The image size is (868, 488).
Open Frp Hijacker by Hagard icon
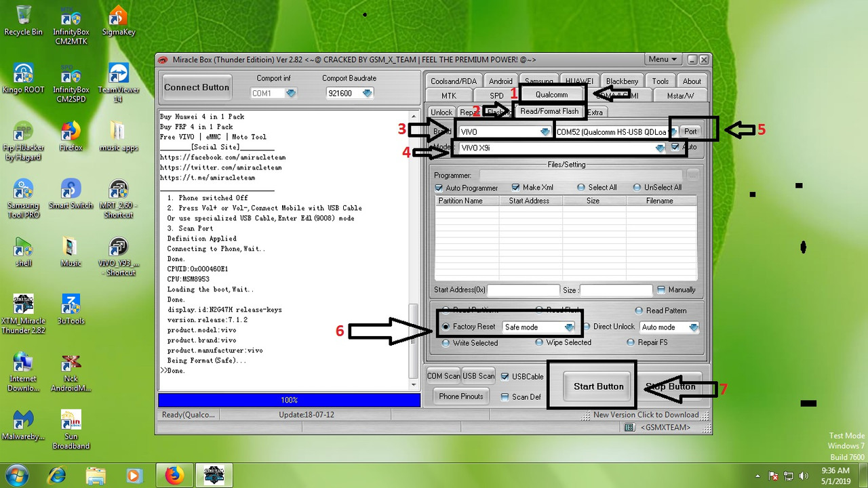tap(23, 141)
